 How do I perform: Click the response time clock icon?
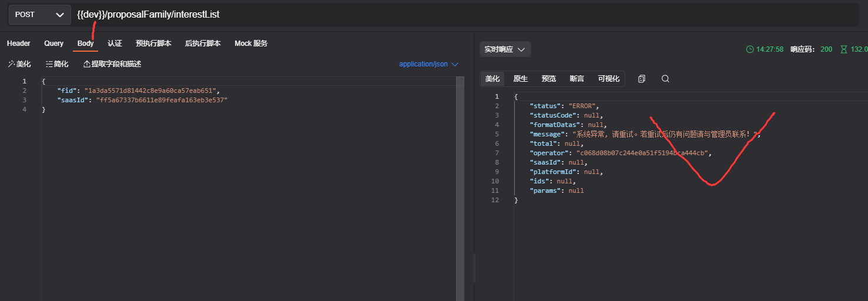click(750, 49)
